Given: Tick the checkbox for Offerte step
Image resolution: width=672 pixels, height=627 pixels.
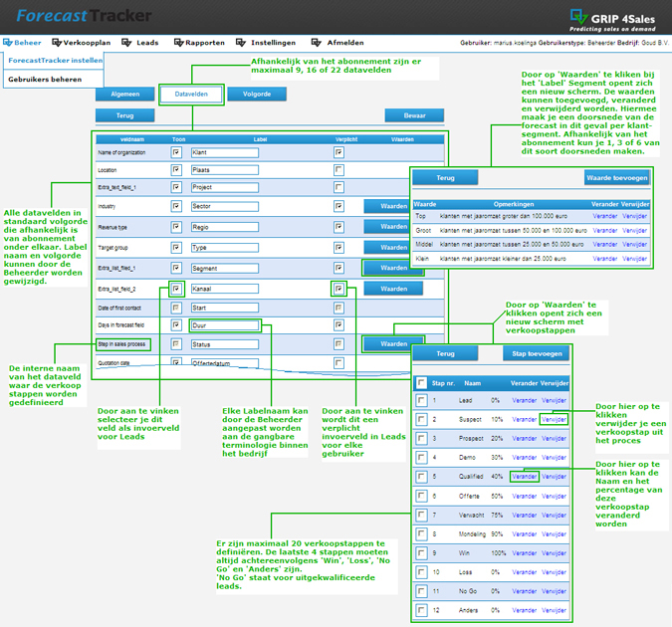Looking at the screenshot, I should click(422, 496).
